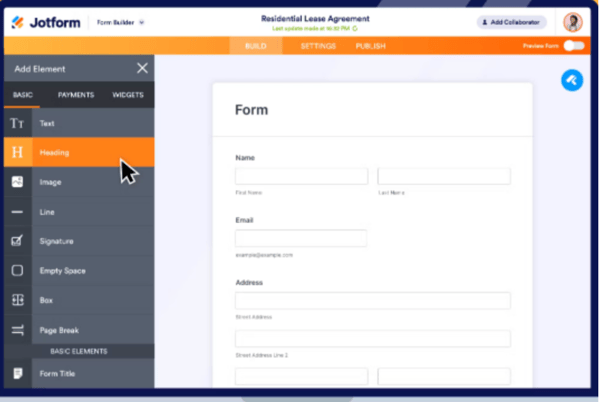Click the Email input field

[301, 238]
